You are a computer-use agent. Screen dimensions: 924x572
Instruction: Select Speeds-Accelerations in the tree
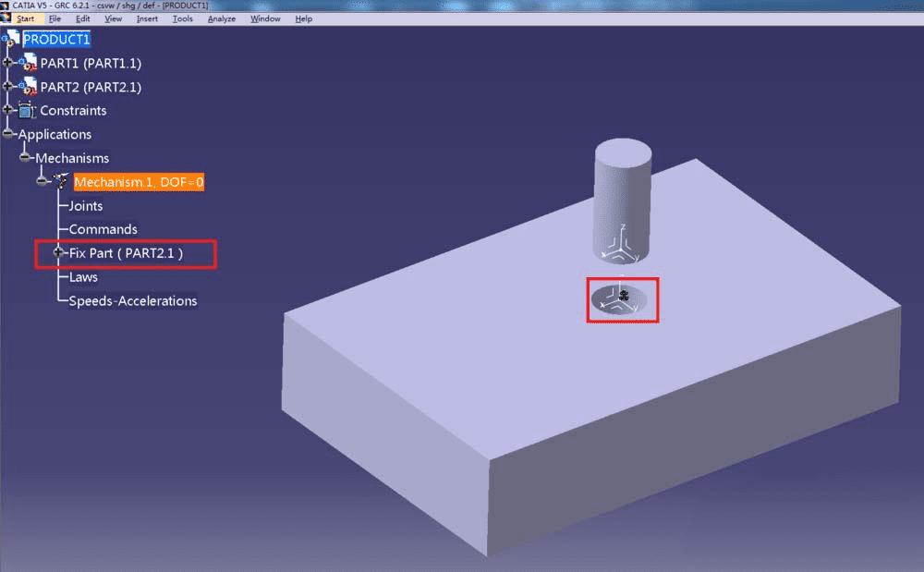[x=132, y=301]
